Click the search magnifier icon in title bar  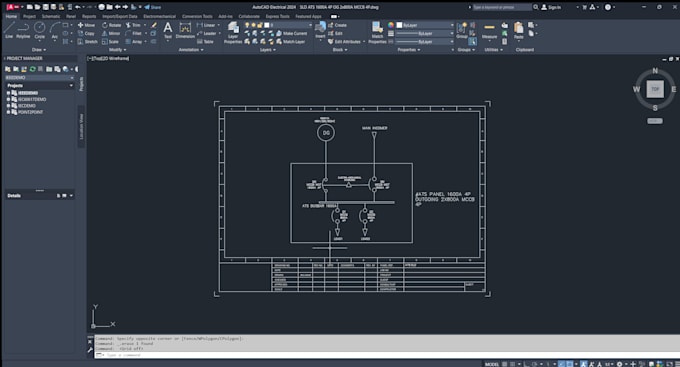point(536,7)
